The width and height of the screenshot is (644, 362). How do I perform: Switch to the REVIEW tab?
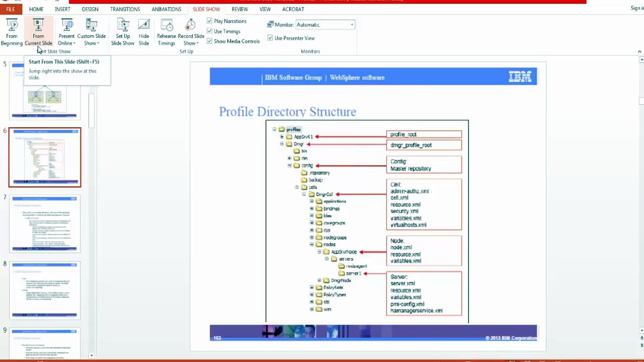[x=239, y=9]
